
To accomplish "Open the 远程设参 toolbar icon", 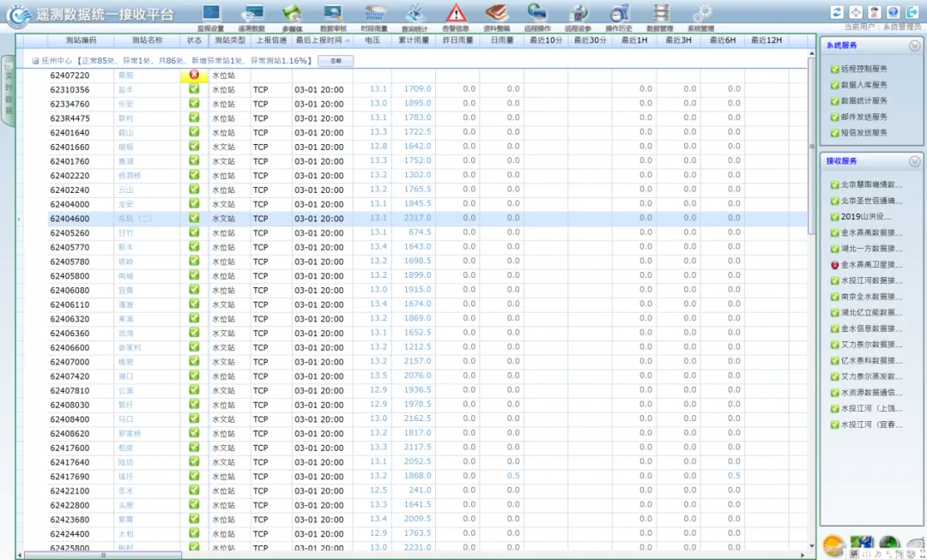I will [579, 13].
